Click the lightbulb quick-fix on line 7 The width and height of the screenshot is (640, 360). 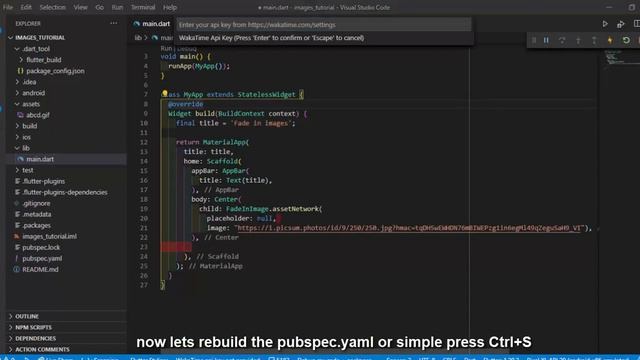(164, 93)
